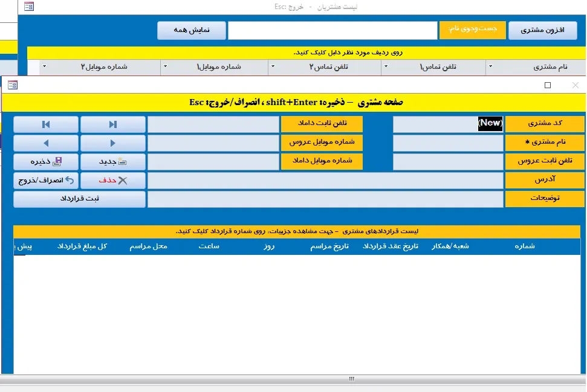The width and height of the screenshot is (587, 392).
Task: Expand the تلفن تماس1 column dropdown arrow
Action: [x=385, y=67]
